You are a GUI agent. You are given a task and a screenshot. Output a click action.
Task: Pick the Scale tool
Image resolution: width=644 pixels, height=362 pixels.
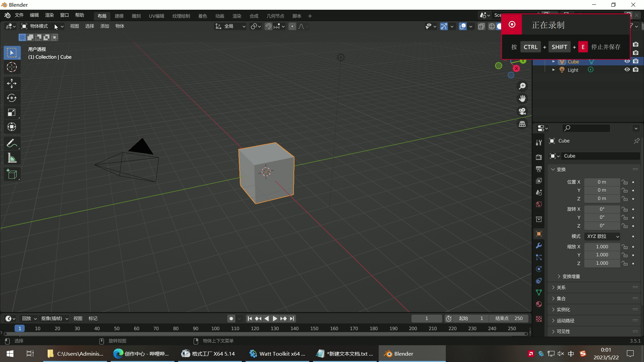pyautogui.click(x=12, y=112)
